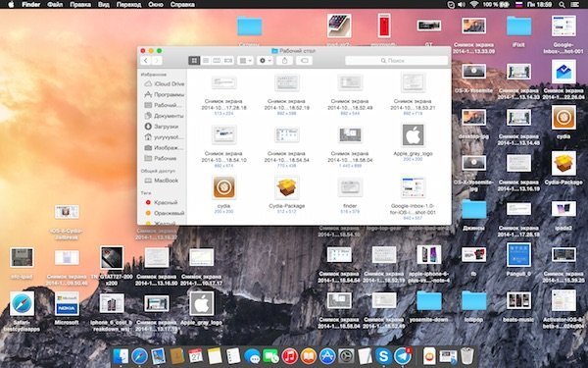Open Загрузки in the Finder sidebar
588x368 pixels.
[x=162, y=127]
